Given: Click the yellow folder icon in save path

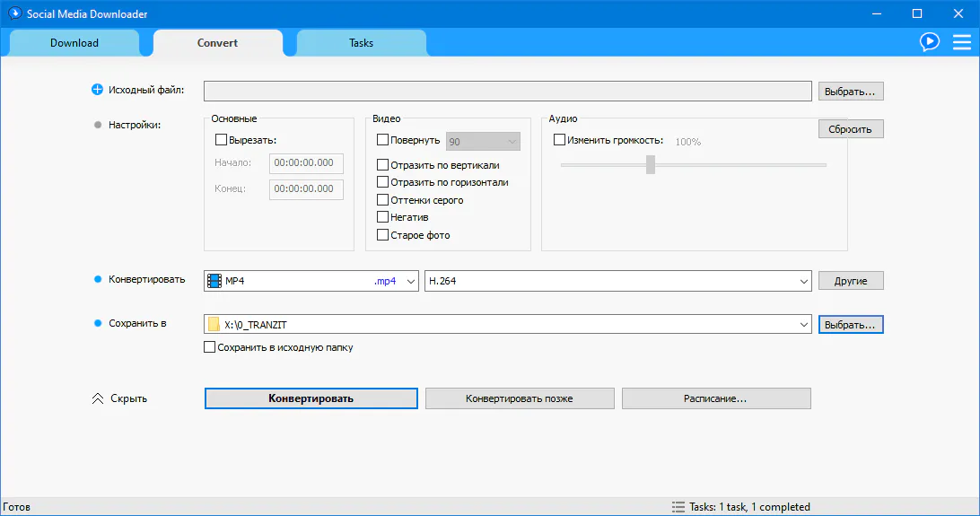Looking at the screenshot, I should tap(214, 324).
